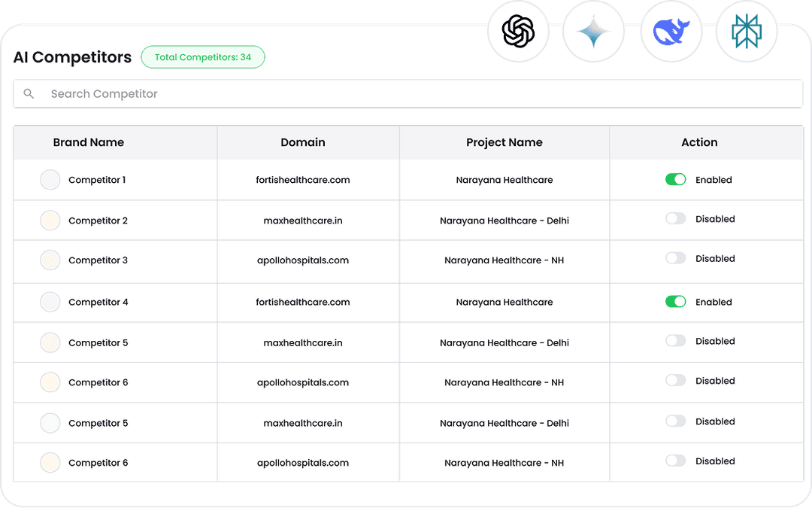Image resolution: width=812 pixels, height=508 pixels.
Task: Sort by the Domain column header
Action: [303, 142]
